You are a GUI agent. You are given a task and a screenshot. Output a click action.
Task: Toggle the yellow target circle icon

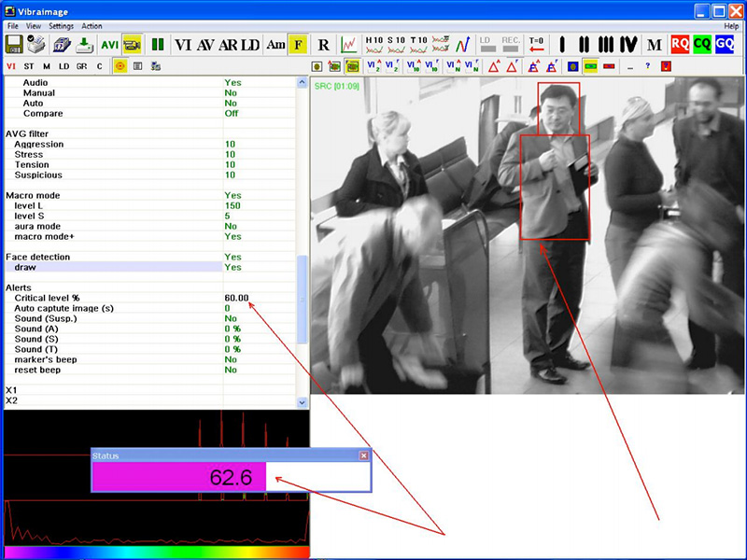(120, 66)
